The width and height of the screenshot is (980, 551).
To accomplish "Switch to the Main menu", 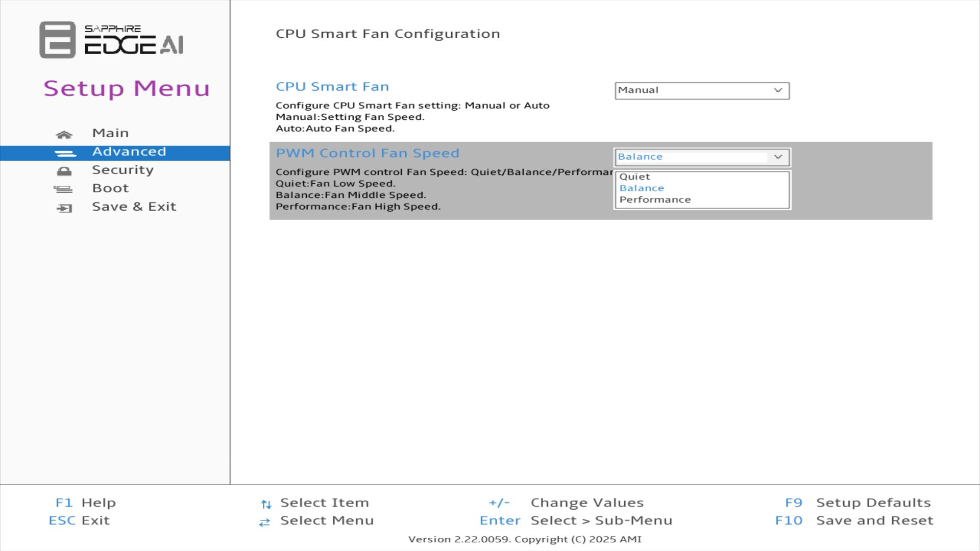I will click(110, 133).
